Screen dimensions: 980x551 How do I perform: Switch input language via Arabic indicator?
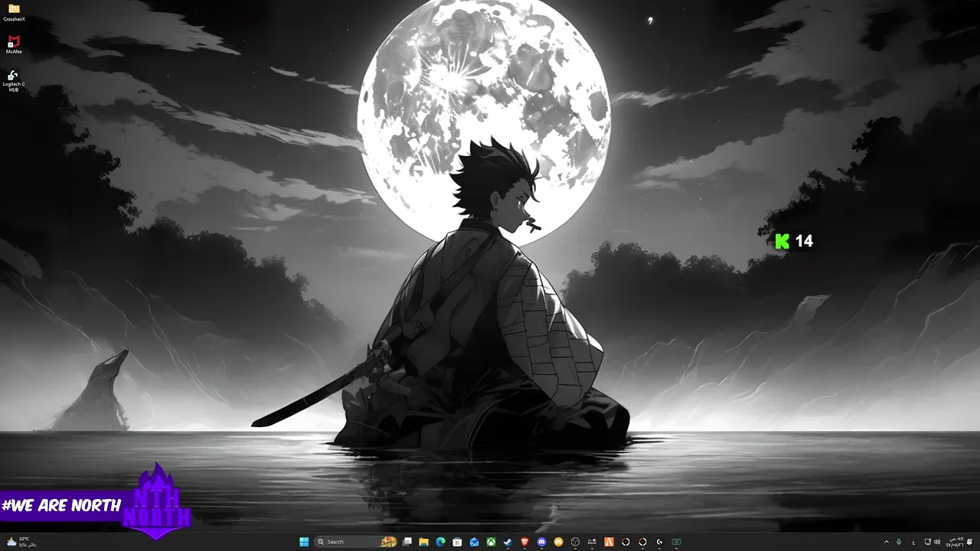tap(913, 542)
